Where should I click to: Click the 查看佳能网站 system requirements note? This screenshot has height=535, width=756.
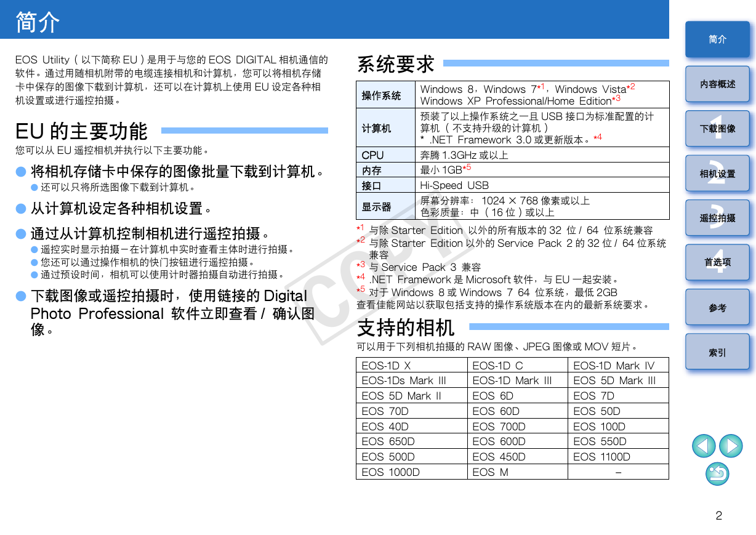504,304
